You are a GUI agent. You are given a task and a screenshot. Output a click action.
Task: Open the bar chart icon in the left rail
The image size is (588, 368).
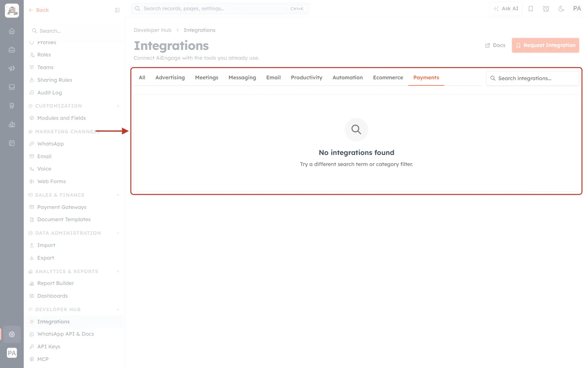tap(12, 124)
